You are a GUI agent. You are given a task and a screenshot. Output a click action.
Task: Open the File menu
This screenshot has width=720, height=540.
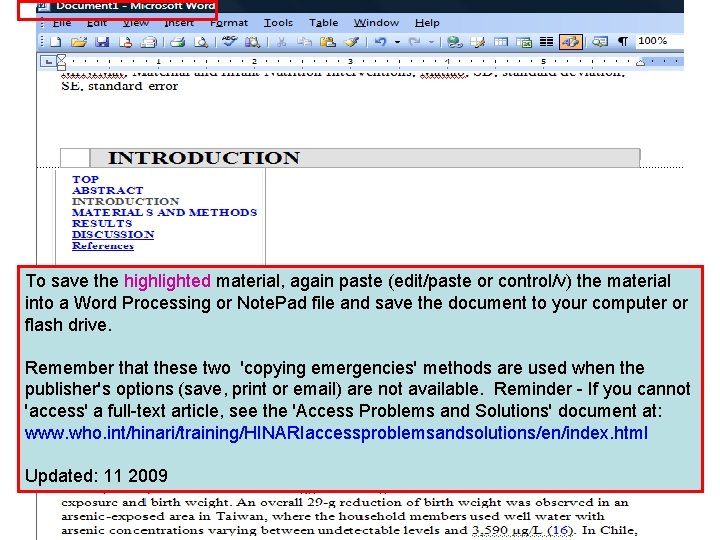[x=62, y=22]
